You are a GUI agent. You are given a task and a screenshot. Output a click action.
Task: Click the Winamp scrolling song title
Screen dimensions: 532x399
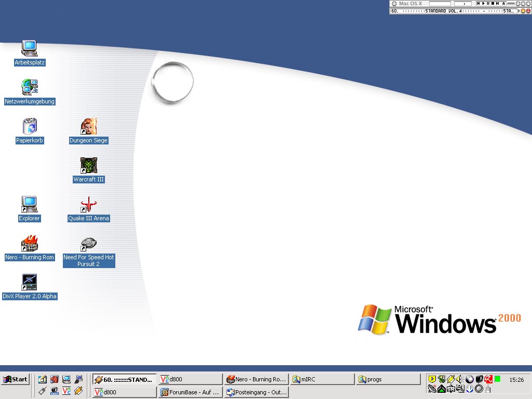(x=453, y=11)
